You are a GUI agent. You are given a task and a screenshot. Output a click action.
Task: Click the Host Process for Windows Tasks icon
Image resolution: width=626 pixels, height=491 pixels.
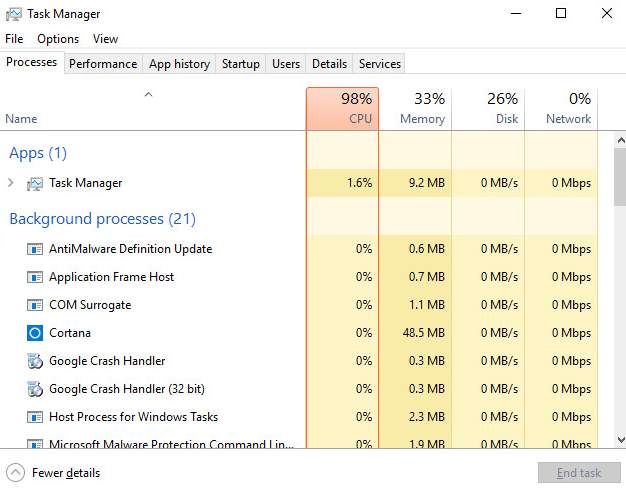tap(35, 418)
